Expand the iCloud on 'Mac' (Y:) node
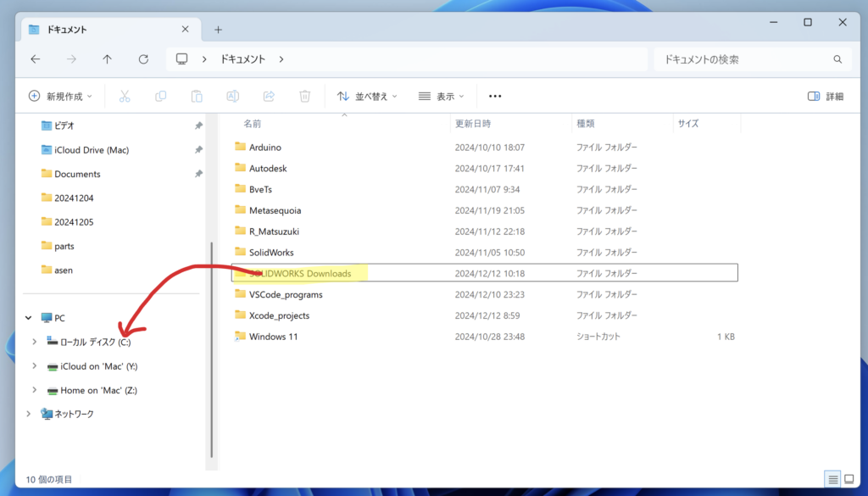 point(34,366)
